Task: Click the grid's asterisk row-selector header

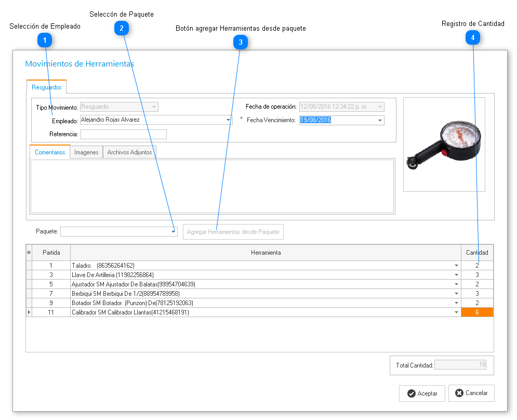Action: click(x=29, y=253)
